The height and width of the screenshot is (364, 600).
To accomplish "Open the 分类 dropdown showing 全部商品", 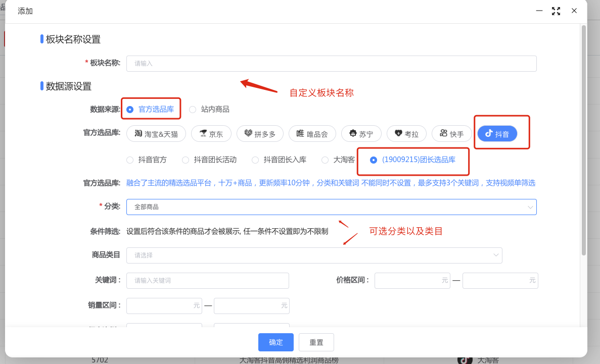I will pos(332,207).
